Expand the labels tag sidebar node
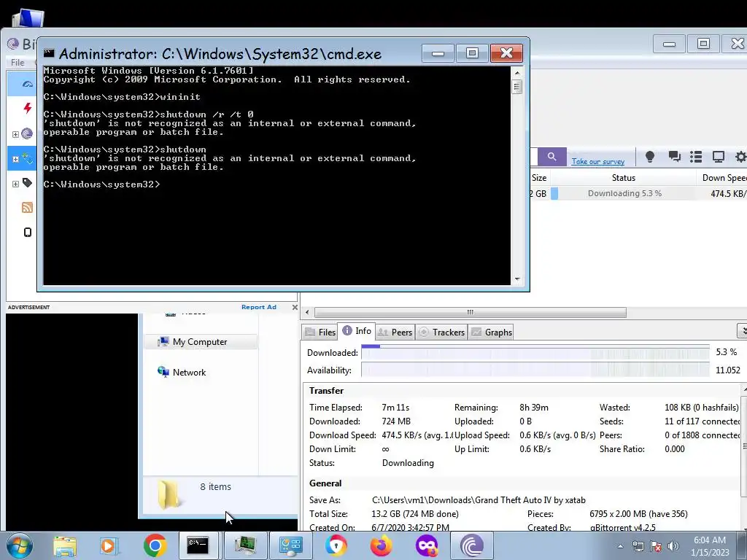Viewport: 747px width, 560px height. [x=15, y=184]
